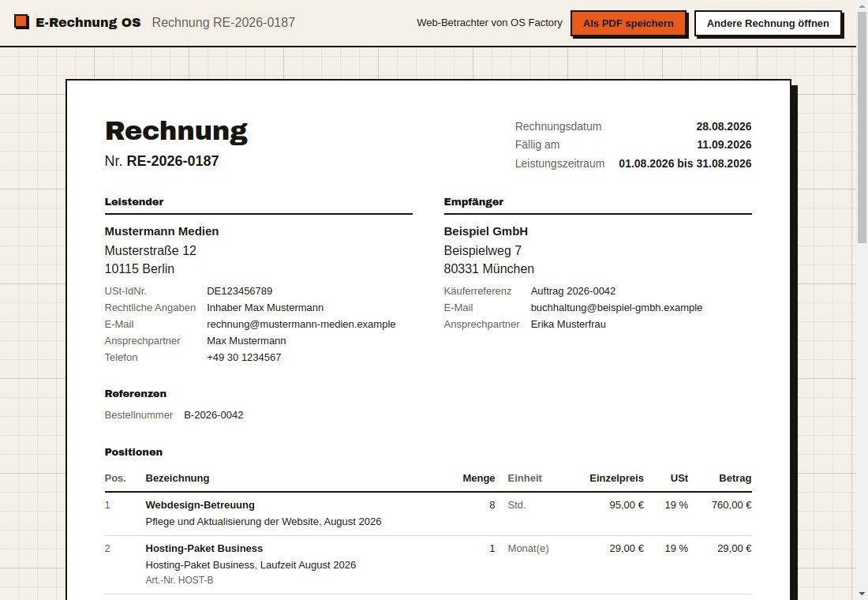Click the Std. unit cell
868x600 pixels.
517,504
